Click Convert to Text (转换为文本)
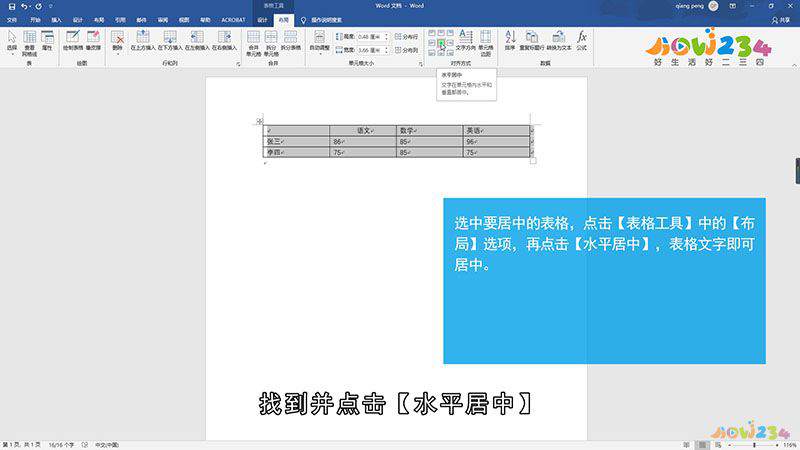The width and height of the screenshot is (800, 450). tap(559, 41)
